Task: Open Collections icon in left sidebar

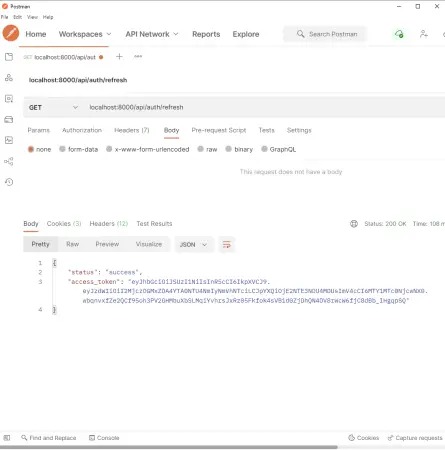Action: coord(9,57)
